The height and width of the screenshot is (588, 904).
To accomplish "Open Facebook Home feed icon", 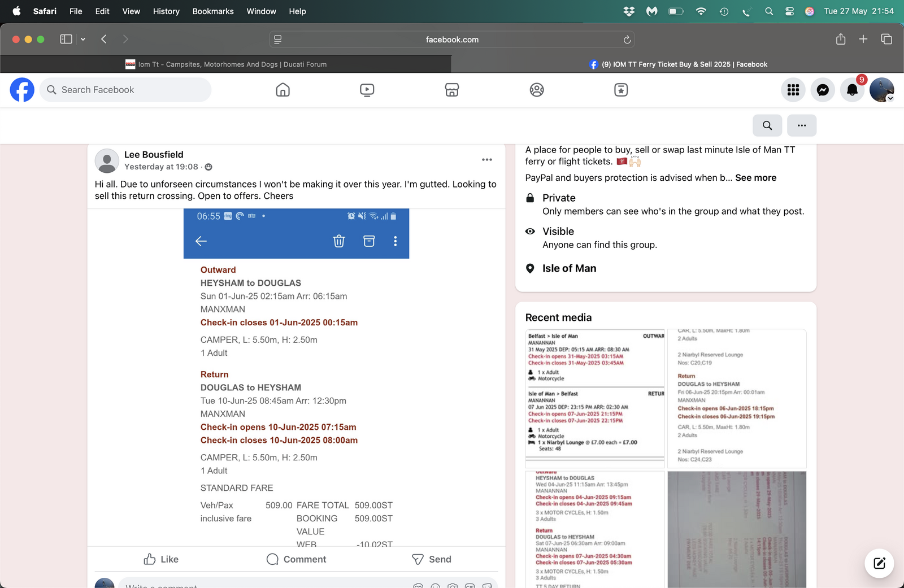I will click(282, 90).
